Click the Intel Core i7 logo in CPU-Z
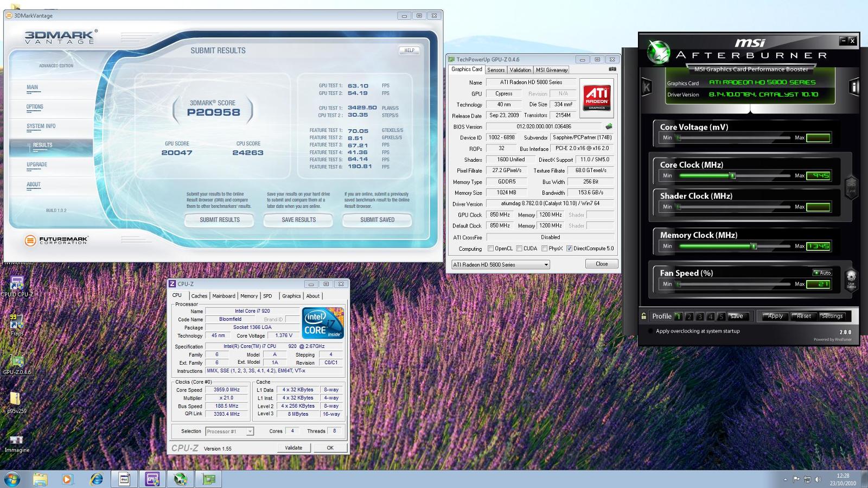Viewport: 868px width, 488px height. [323, 324]
